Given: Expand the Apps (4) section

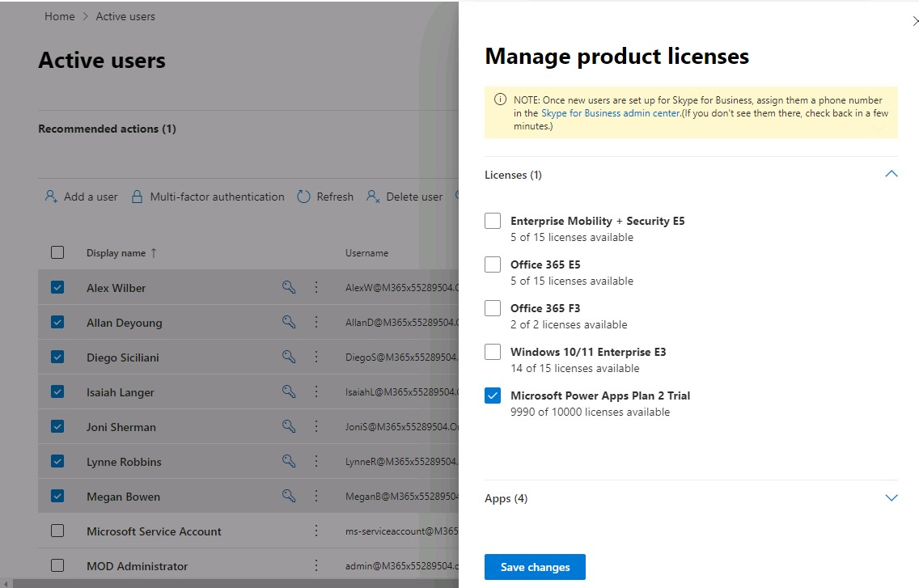Looking at the screenshot, I should click(891, 497).
